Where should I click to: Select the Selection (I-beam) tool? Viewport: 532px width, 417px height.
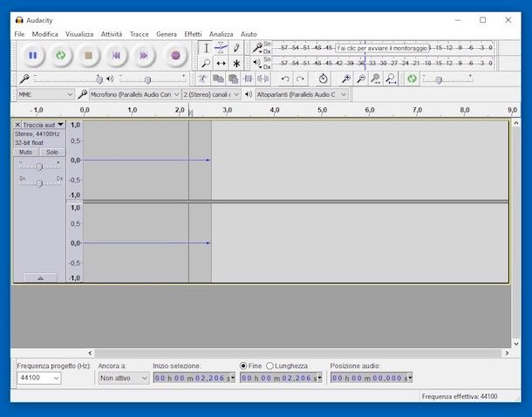[206, 48]
